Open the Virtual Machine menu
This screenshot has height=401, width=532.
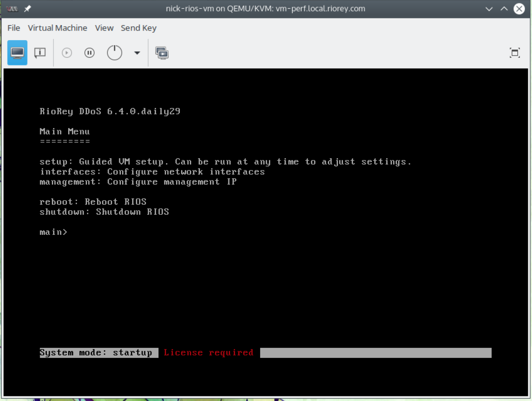point(58,28)
